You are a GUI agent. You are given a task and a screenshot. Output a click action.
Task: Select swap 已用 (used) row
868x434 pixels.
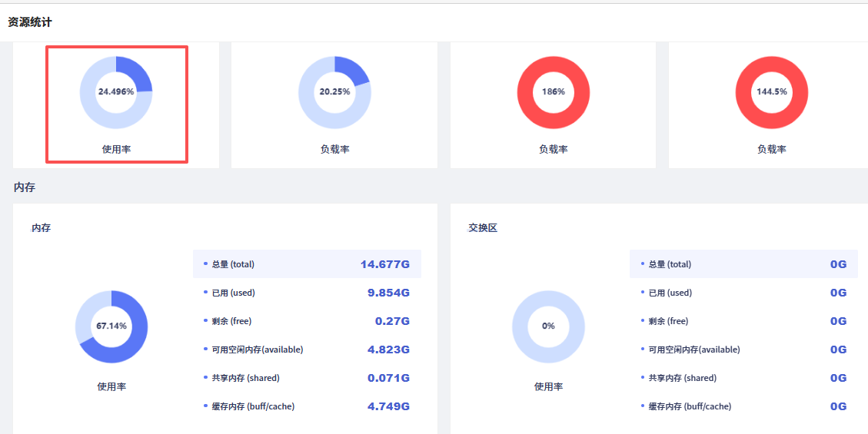(x=744, y=293)
